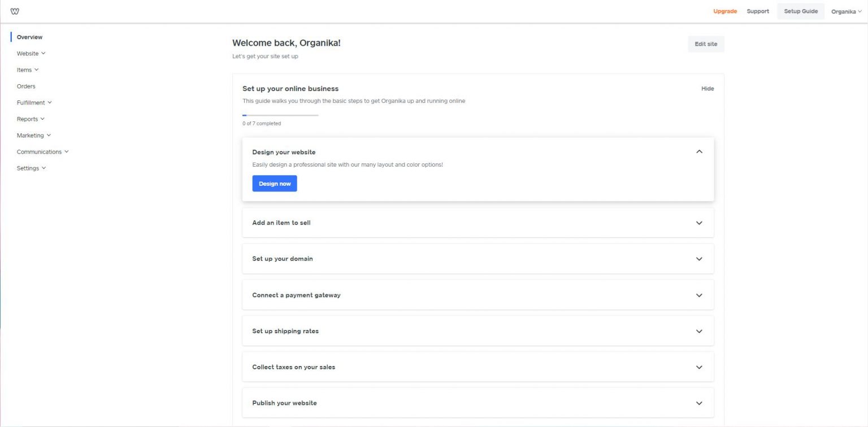Expand the Website section in sidebar
Screen dimensions: 868x427
pyautogui.click(x=31, y=53)
